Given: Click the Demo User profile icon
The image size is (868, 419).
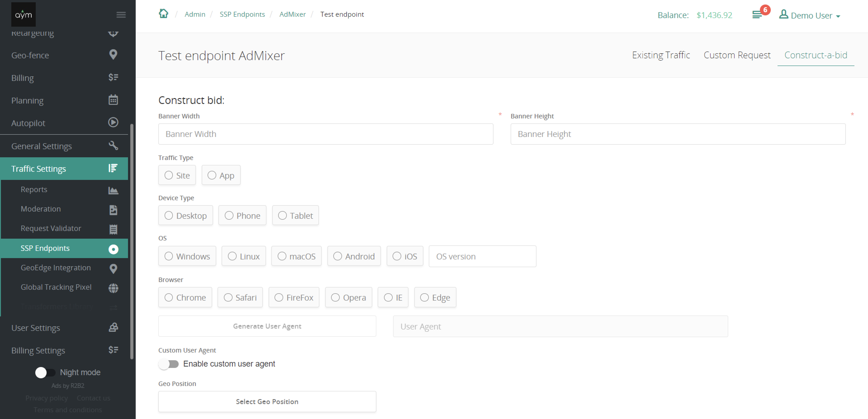Looking at the screenshot, I should (783, 14).
